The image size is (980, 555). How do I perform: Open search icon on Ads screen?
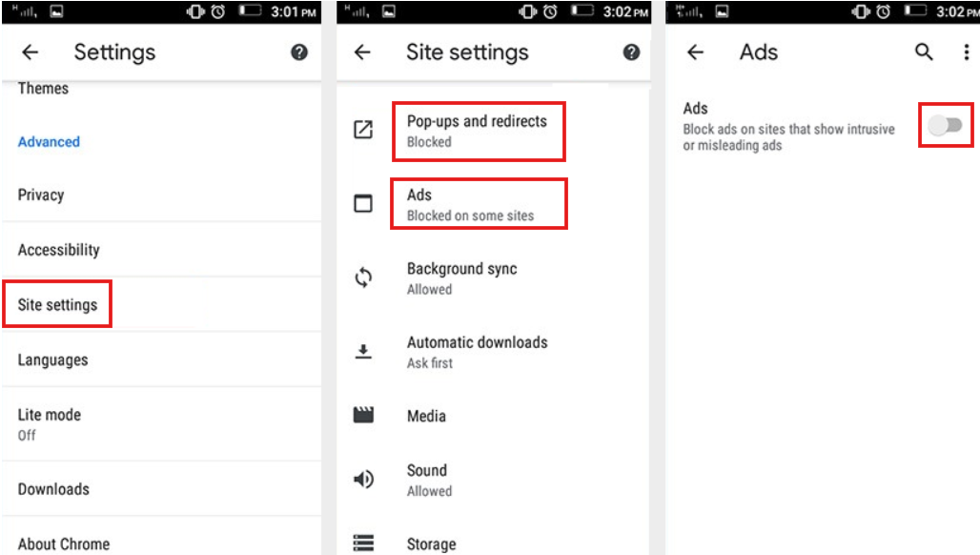[x=924, y=52]
